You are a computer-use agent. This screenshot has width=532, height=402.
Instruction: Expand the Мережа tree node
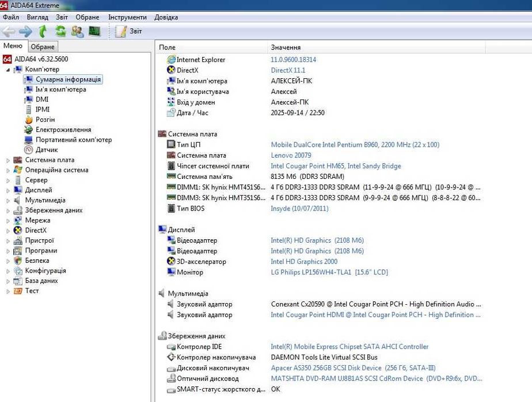coord(8,221)
